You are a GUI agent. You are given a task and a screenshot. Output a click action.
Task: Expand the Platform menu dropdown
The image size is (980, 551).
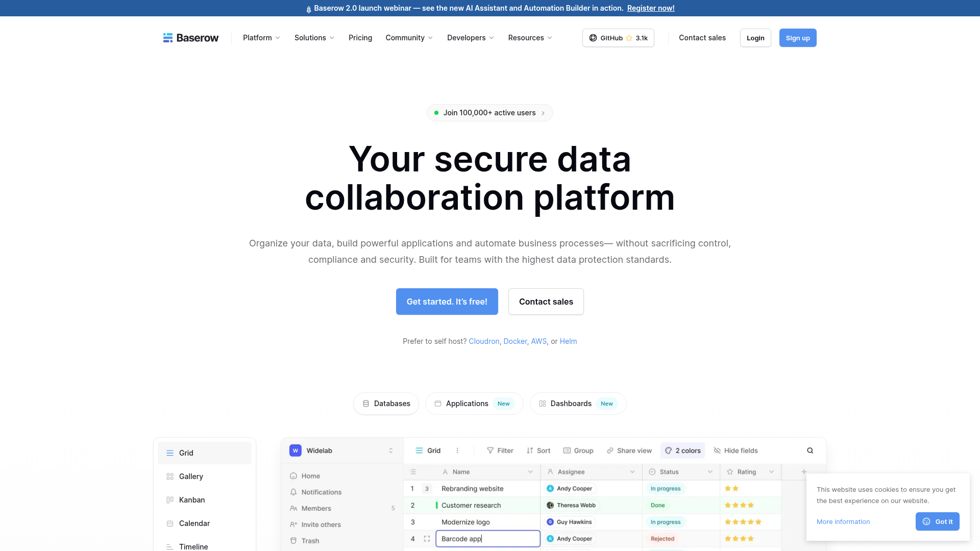(261, 38)
